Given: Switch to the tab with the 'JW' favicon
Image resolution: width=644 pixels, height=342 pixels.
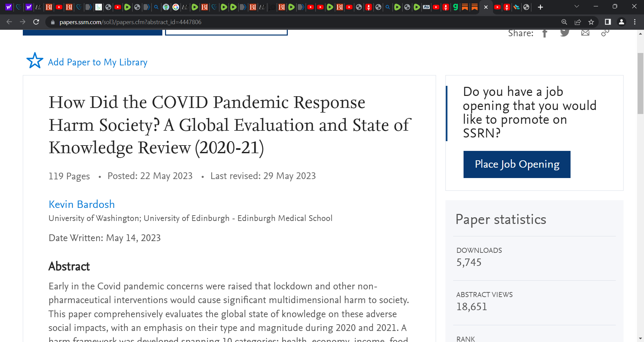Looking at the screenshot, I should (426, 7).
